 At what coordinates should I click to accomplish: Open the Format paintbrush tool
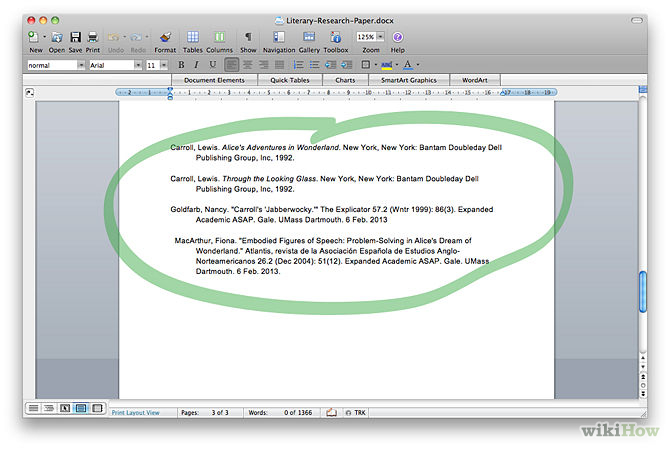165,36
